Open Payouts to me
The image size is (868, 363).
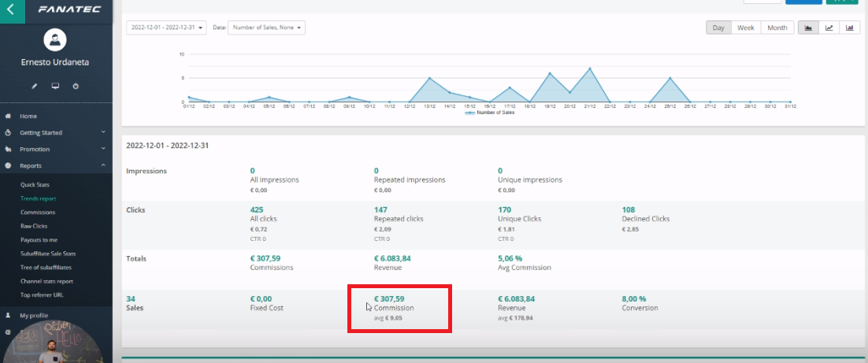[x=39, y=240]
